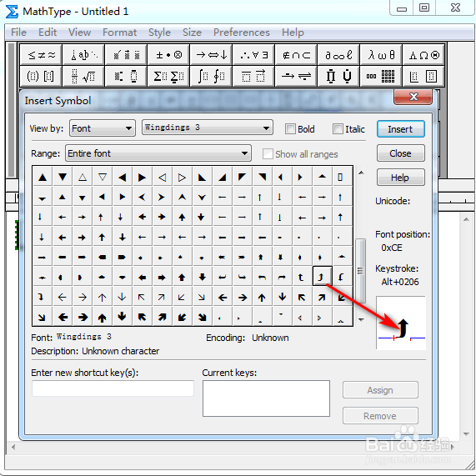Select the solid up triangle symbol in grid

click(43, 177)
